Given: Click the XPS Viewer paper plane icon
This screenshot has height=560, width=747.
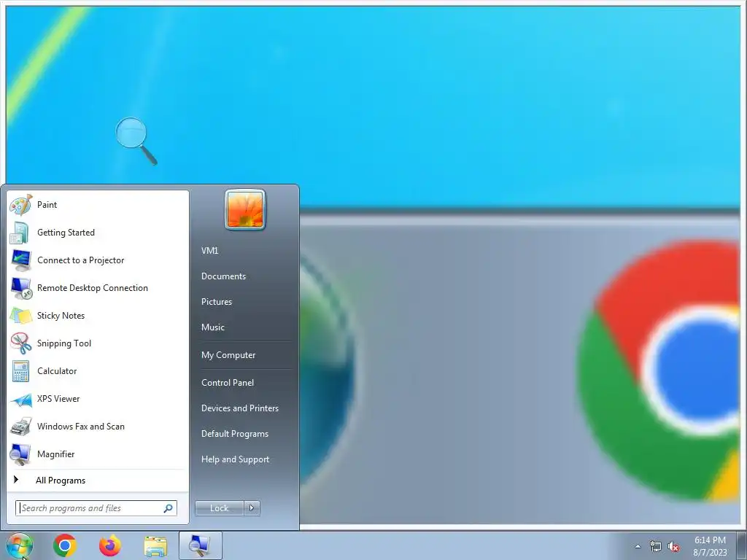Looking at the screenshot, I should click(x=21, y=400).
